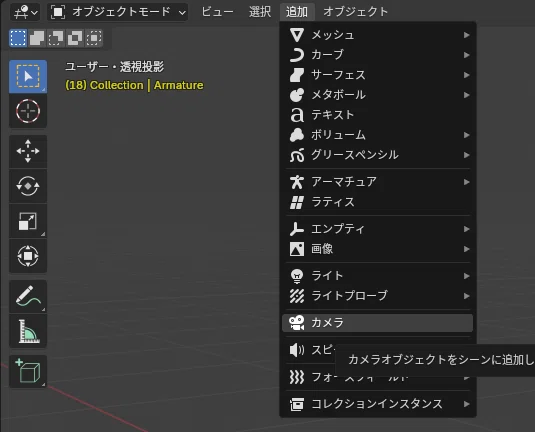Close the 追加 menu from the header
This screenshot has width=535, height=432.
tap(297, 12)
